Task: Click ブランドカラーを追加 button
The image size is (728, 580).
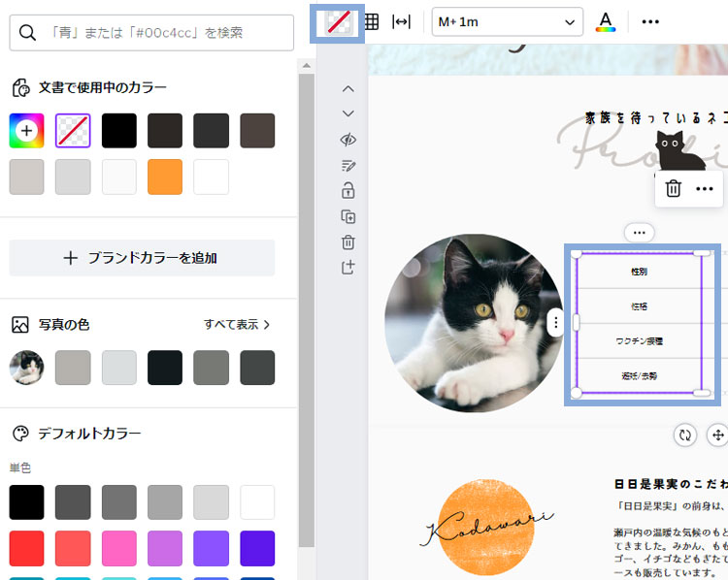Action: tap(142, 258)
